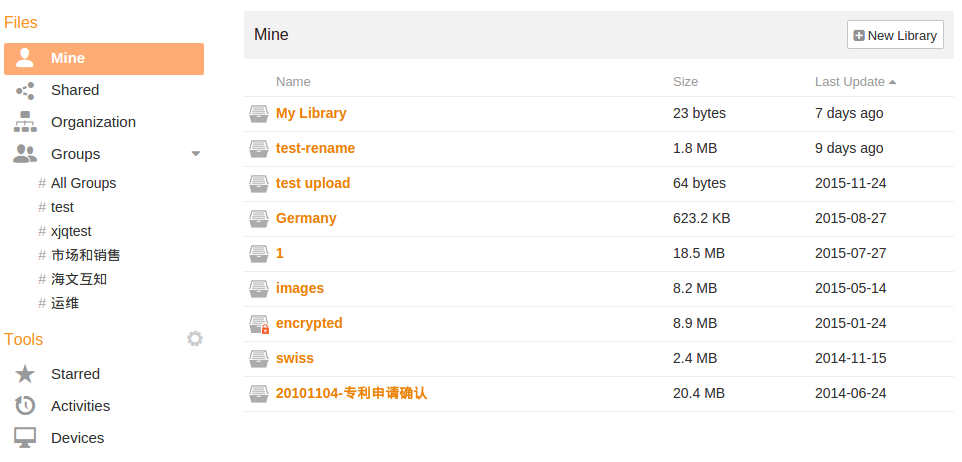This screenshot has height=462, width=962.
Task: Open the 市场和销售 group
Action: [x=86, y=255]
